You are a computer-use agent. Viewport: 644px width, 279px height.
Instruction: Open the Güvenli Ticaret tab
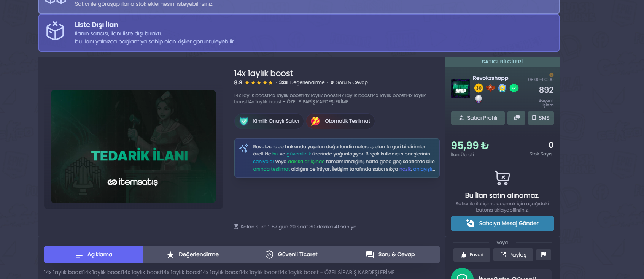pos(291,254)
